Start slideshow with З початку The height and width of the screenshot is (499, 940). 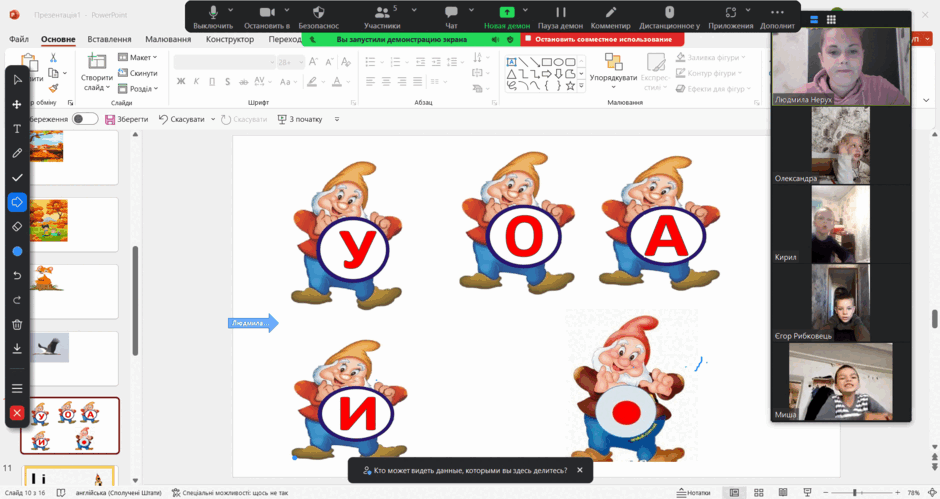pos(300,119)
